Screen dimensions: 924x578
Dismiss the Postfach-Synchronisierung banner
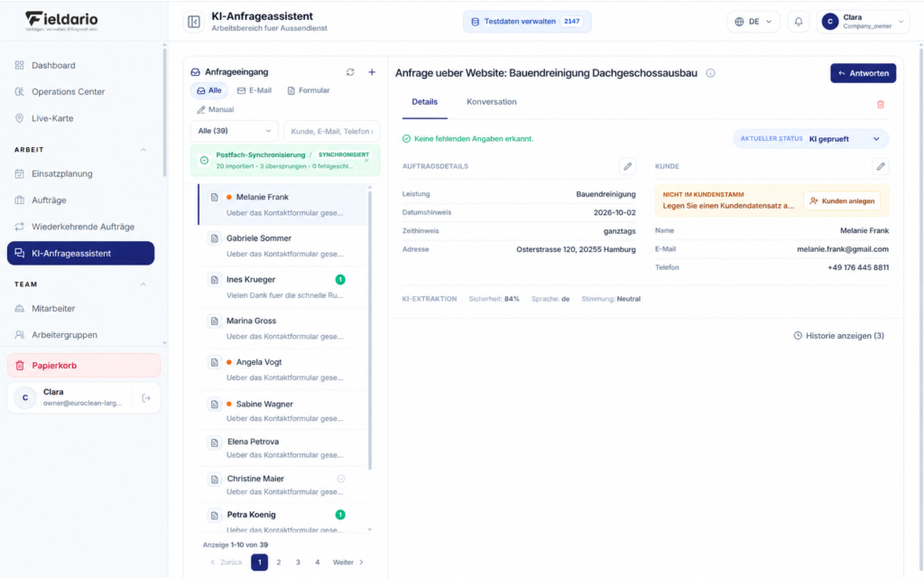pyautogui.click(x=366, y=161)
